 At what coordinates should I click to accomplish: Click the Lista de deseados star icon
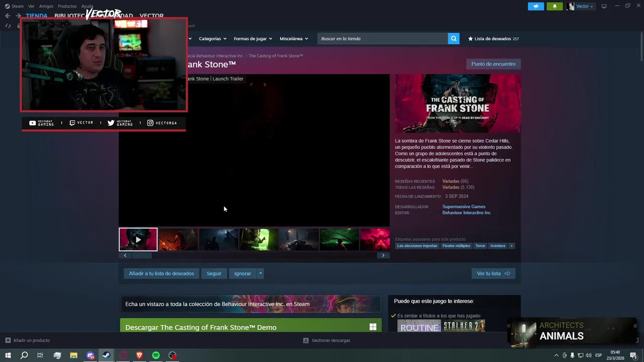[471, 39]
